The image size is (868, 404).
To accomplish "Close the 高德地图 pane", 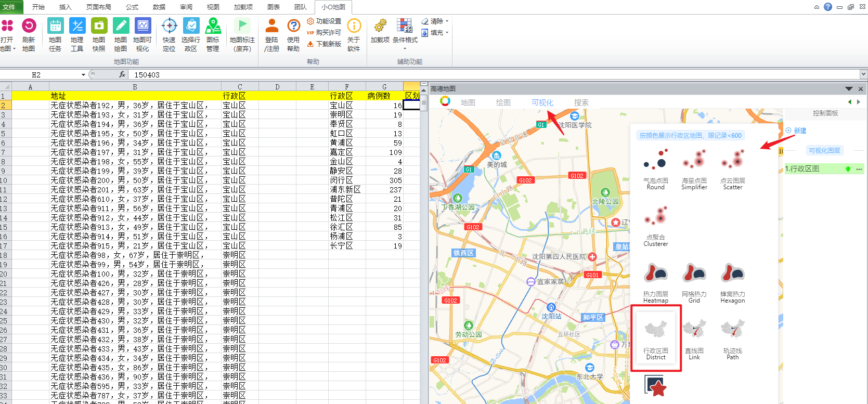I will point(861,89).
